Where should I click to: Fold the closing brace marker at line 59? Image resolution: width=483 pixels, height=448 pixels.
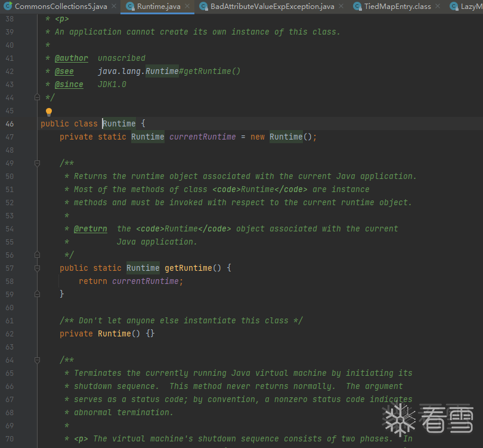tap(38, 294)
